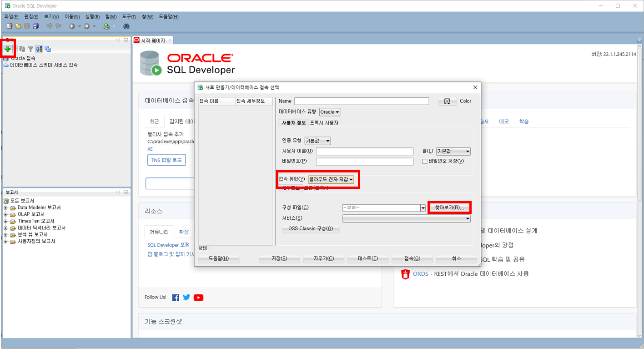Open the SQL Developer 포럼 link

coord(168,245)
